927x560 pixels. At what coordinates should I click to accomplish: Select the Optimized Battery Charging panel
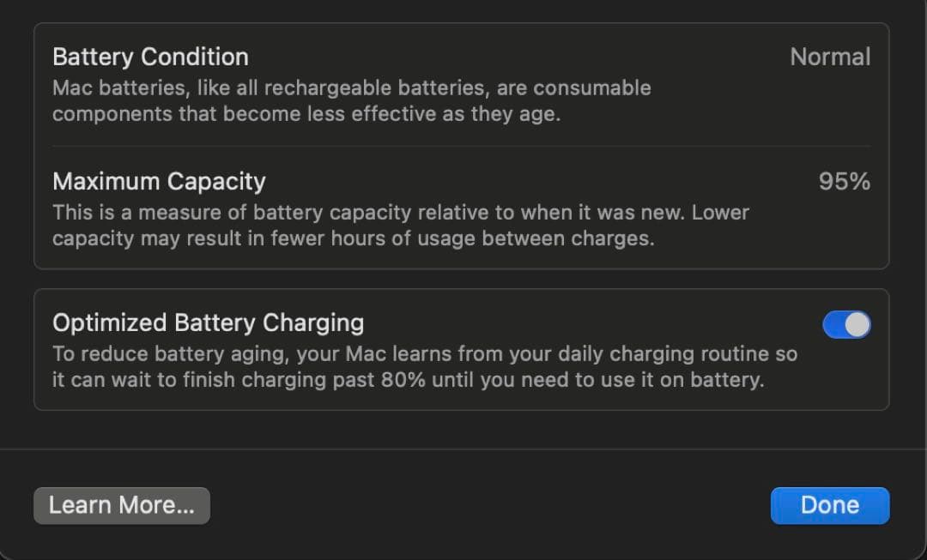(463, 347)
